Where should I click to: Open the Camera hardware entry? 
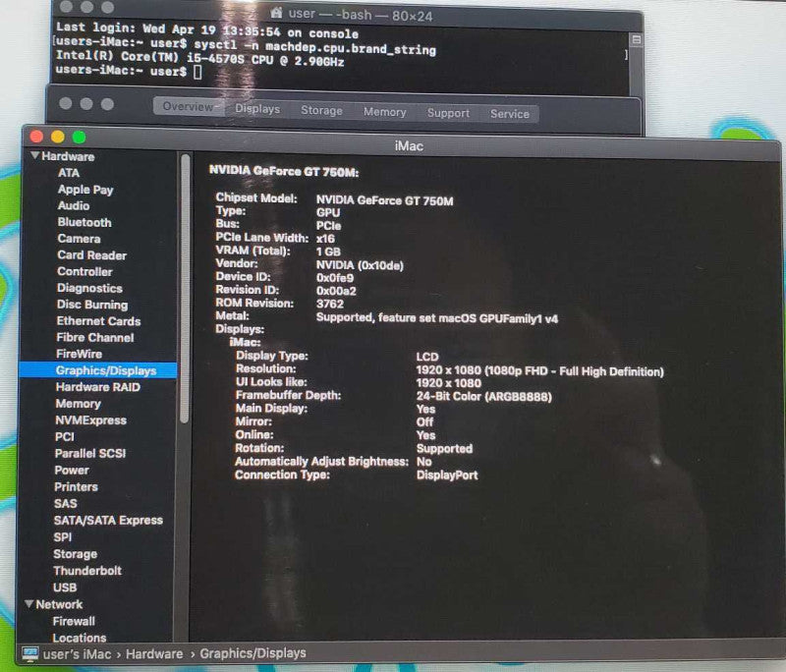[x=79, y=239]
